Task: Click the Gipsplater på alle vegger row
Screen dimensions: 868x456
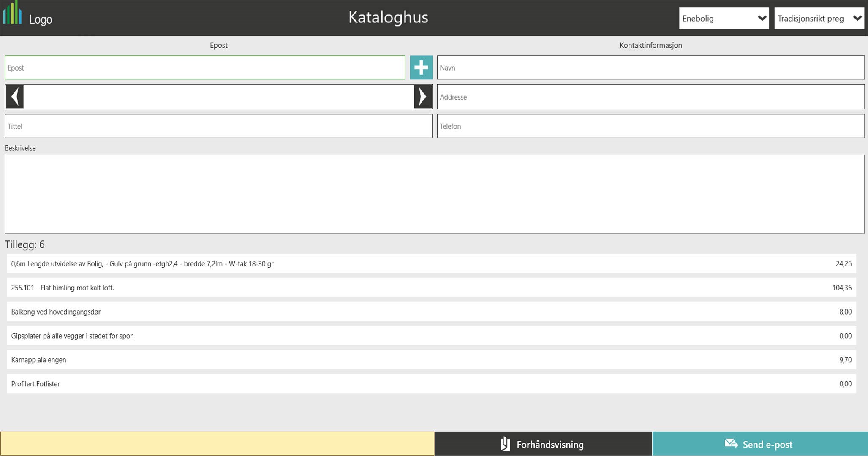Action: click(x=431, y=336)
